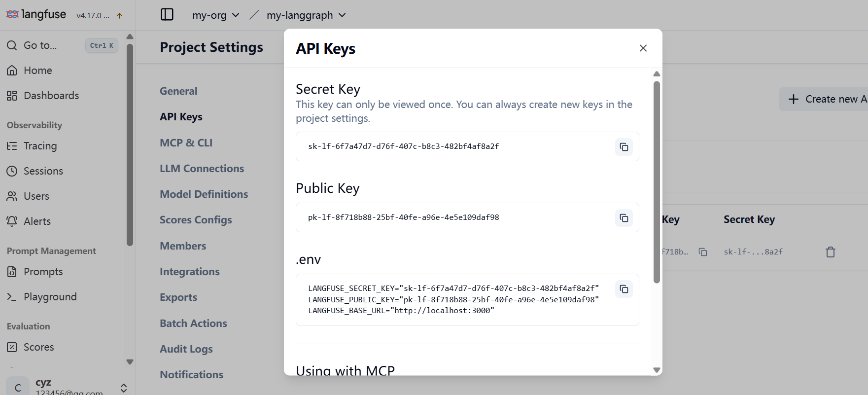Image resolution: width=868 pixels, height=395 pixels.
Task: Click the sidebar vertical scrollbar thumb
Action: (x=130, y=145)
